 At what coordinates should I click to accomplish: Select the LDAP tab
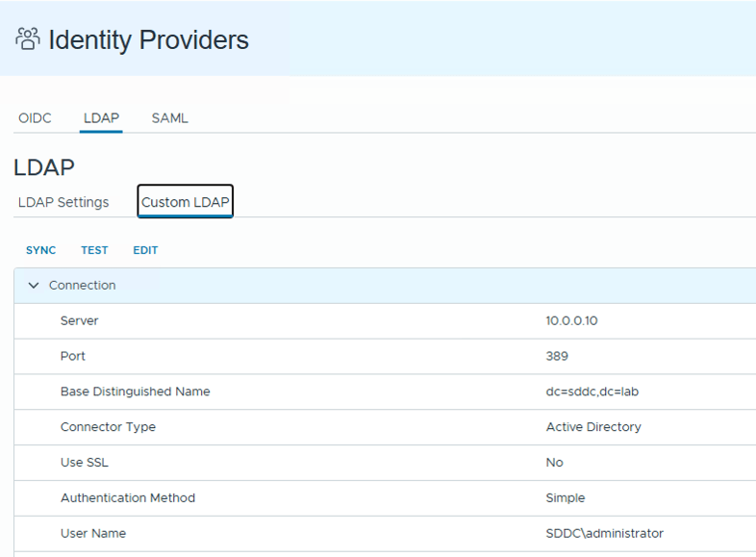tap(101, 118)
